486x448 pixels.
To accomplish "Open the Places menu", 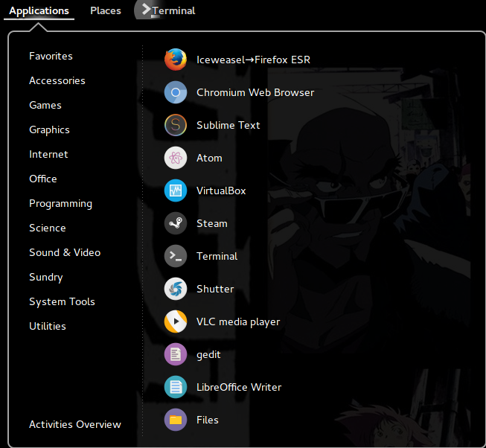I will click(x=106, y=11).
